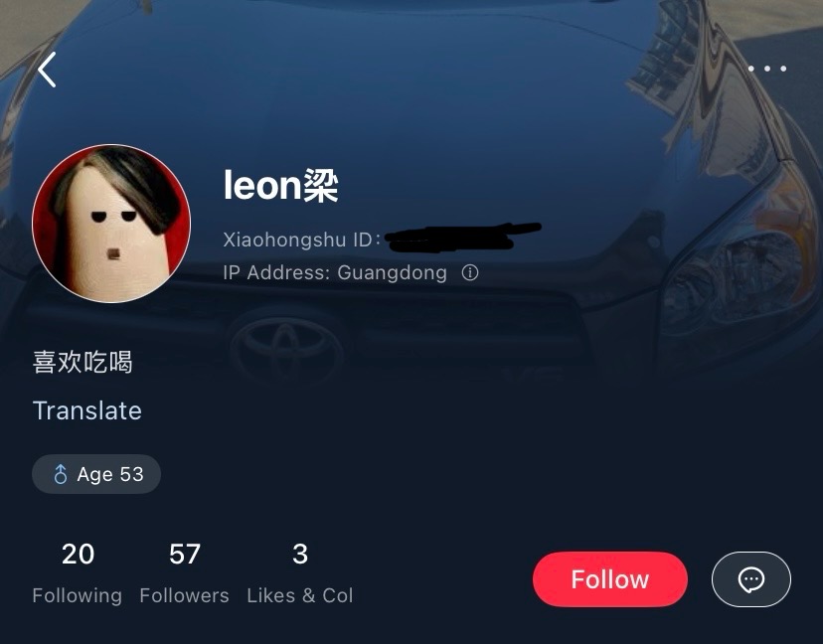Open the three-dot more options menu

point(766,69)
